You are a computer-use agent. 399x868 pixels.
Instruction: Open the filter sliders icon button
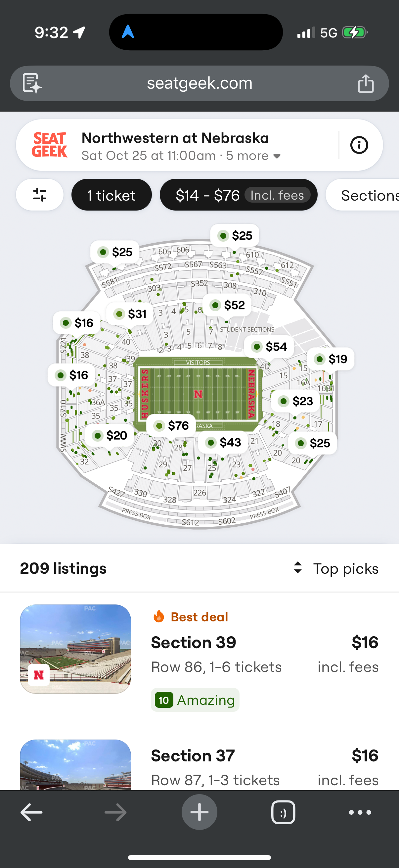pos(39,195)
